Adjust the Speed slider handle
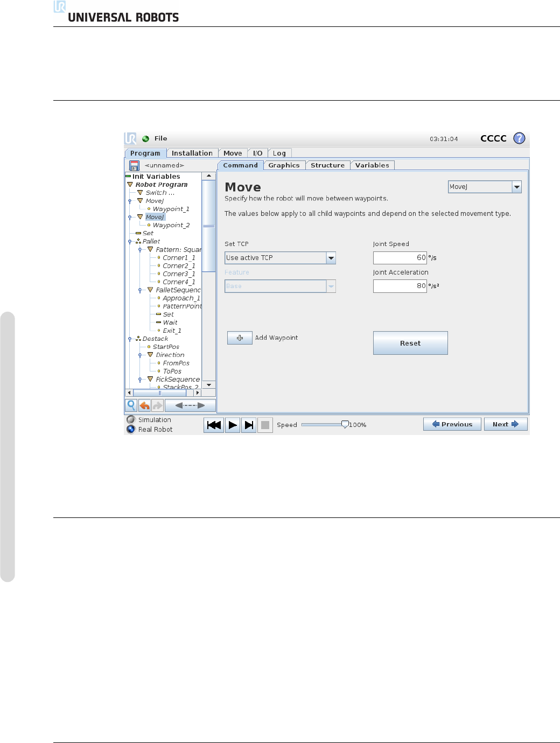Viewport: 560px width, 743px height. (345, 424)
